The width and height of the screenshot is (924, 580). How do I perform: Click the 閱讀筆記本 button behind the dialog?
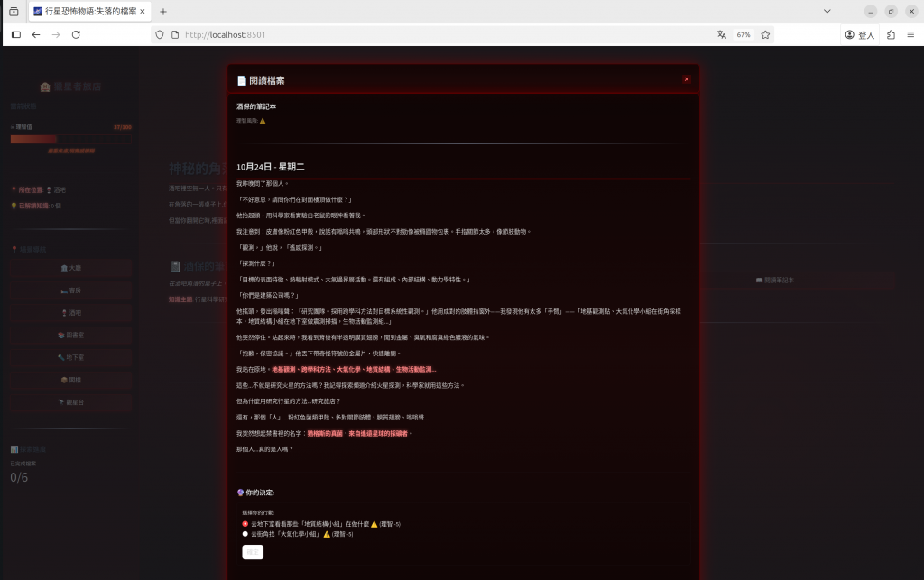tap(775, 281)
